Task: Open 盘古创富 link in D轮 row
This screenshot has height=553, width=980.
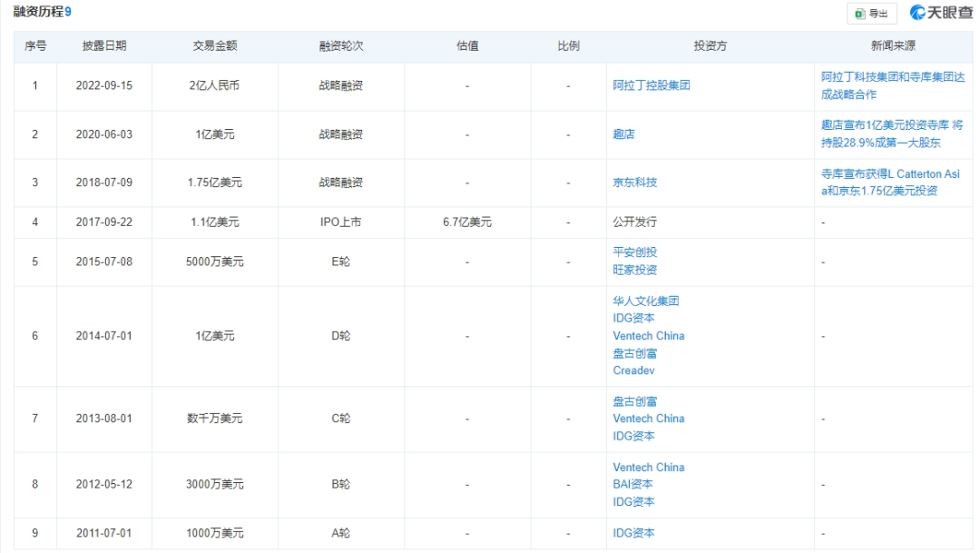Action: 635,353
